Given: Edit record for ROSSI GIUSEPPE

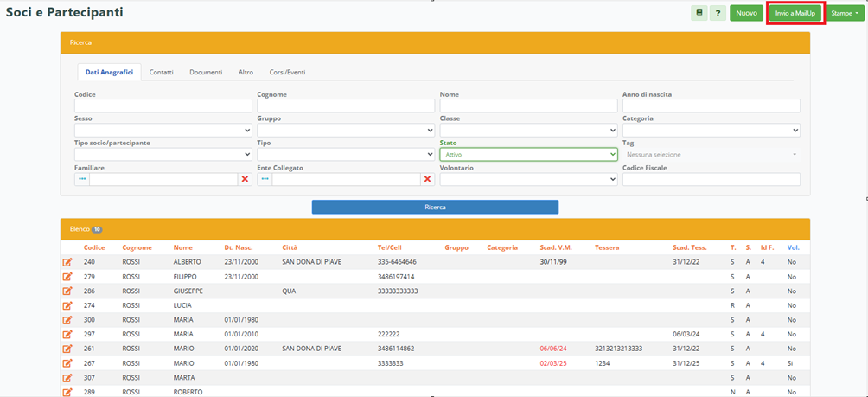Looking at the screenshot, I should pyautogui.click(x=67, y=291).
